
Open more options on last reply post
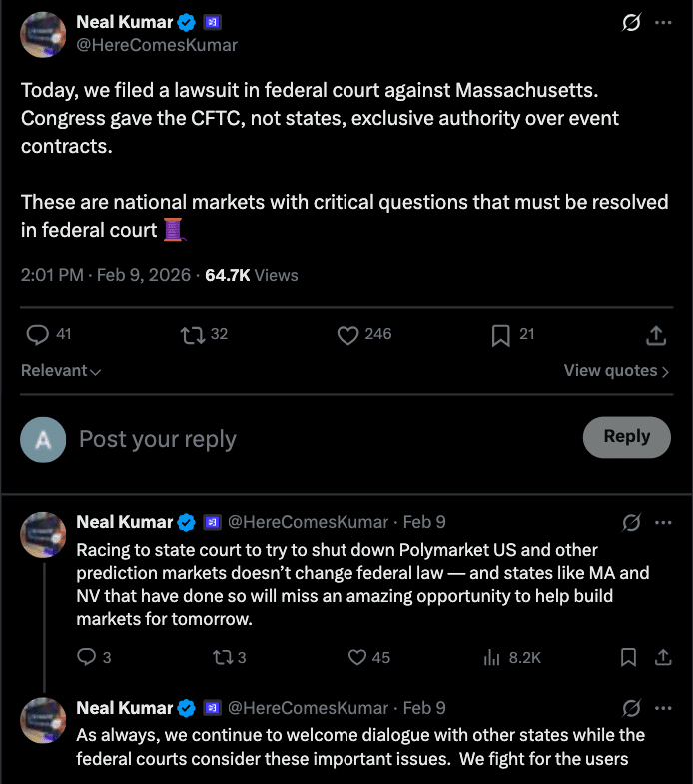(663, 708)
